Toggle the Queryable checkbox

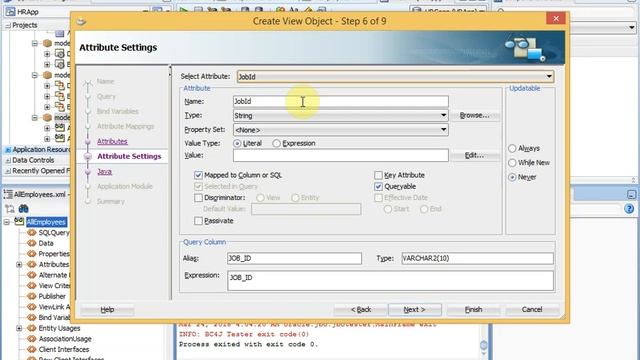(x=378, y=187)
